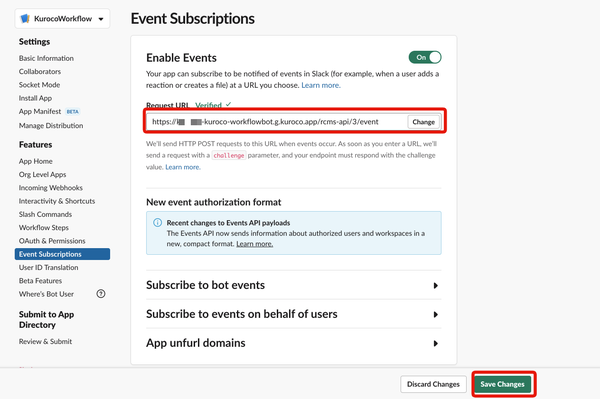Click the BETA badge next to App Manifest

73,112
